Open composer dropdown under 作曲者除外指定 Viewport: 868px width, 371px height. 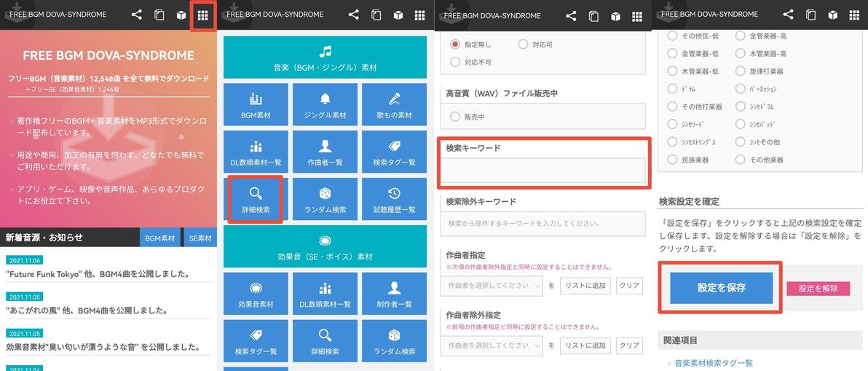(x=492, y=345)
